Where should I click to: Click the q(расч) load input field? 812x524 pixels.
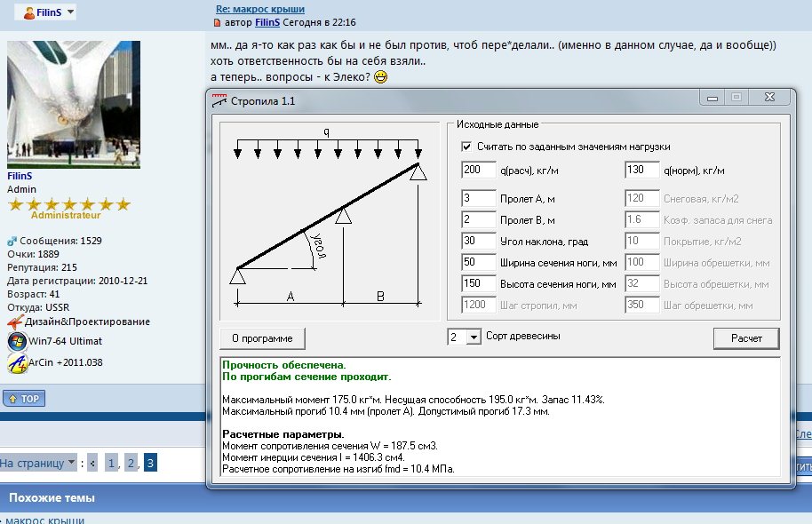[479, 170]
